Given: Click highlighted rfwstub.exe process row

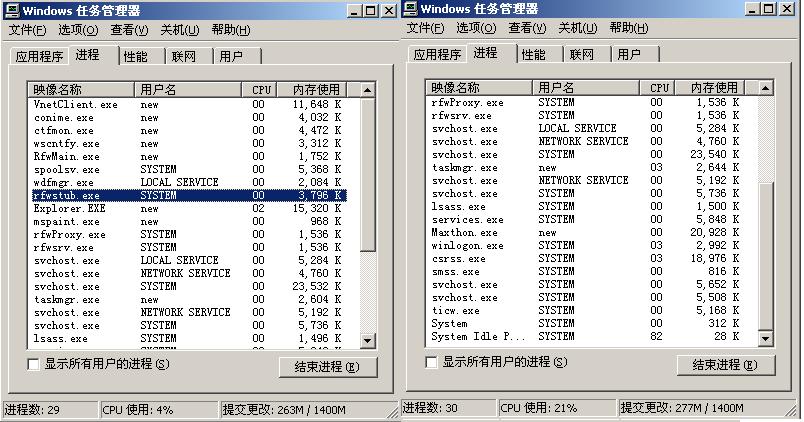Looking at the screenshot, I should pos(188,195).
